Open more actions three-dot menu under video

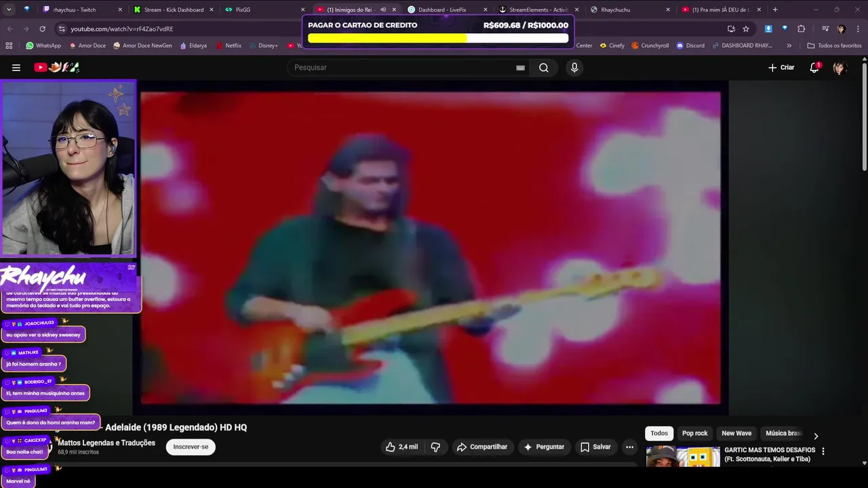tap(629, 447)
